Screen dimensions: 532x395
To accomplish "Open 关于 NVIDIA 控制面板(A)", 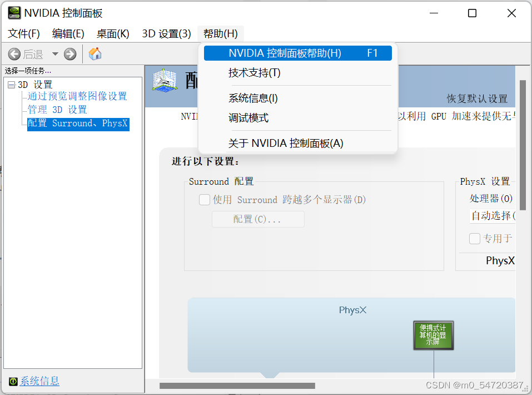I will [x=298, y=144].
